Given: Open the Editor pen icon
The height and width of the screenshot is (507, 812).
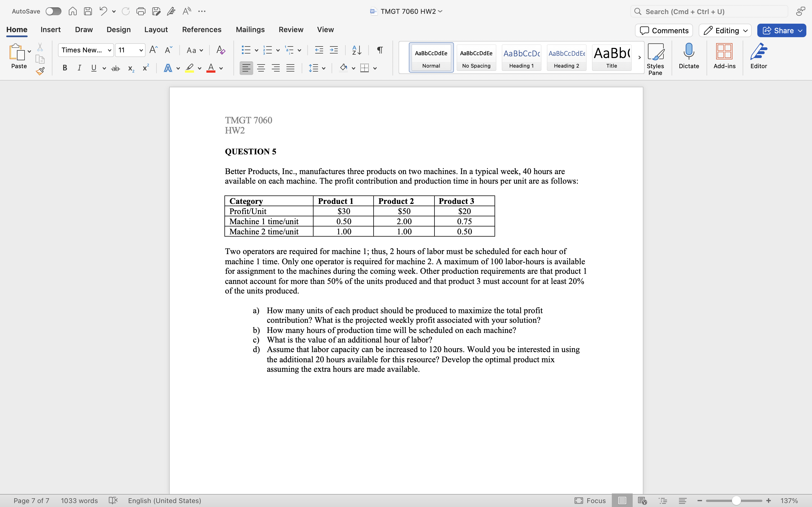Looking at the screenshot, I should pos(758,56).
